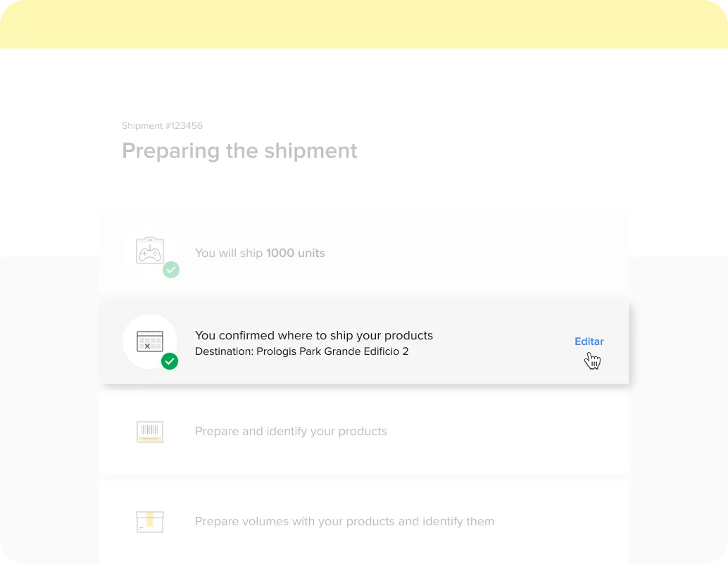Open 'Prepare and identify your products' step
Viewport: 728px width, 564px height.
(363, 432)
